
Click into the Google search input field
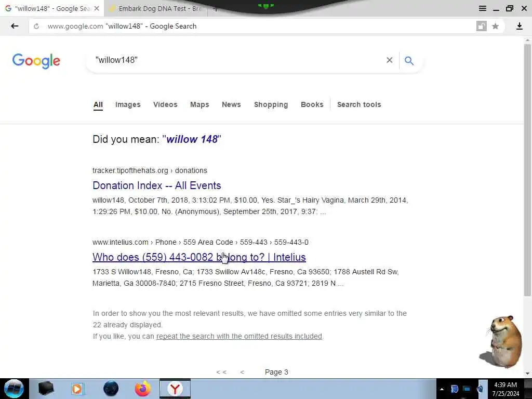237,60
